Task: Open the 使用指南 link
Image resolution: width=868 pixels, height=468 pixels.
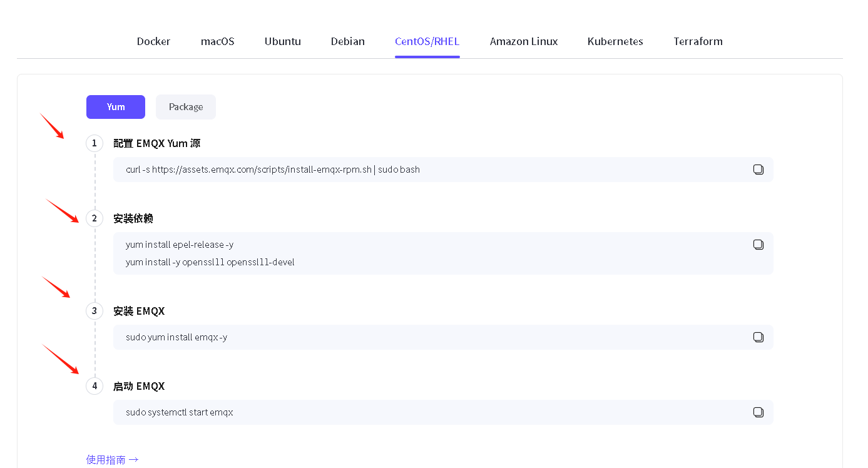Action: point(112,460)
